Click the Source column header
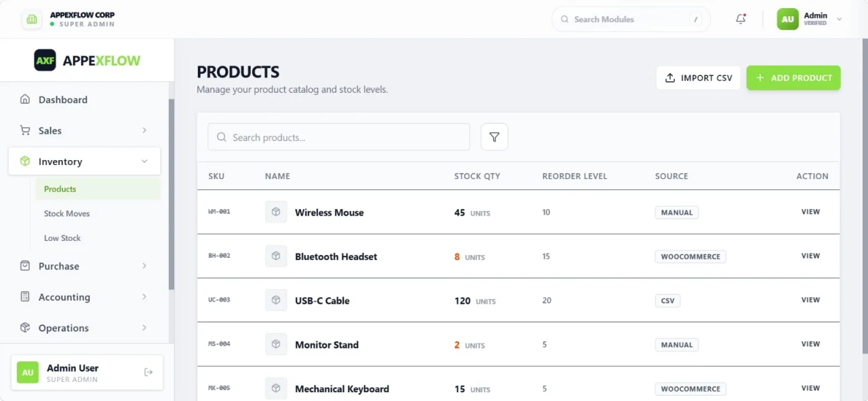 tap(671, 176)
